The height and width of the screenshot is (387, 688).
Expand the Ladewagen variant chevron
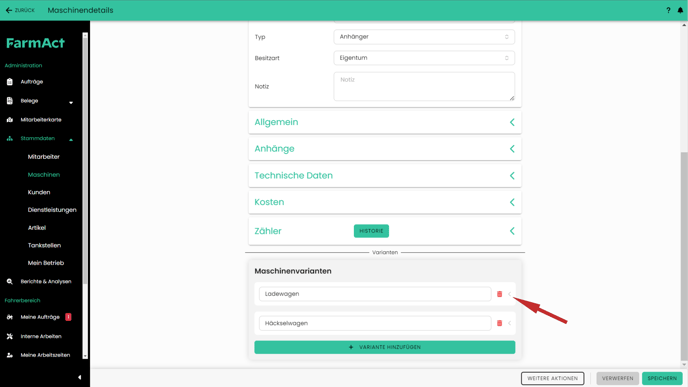(509, 294)
